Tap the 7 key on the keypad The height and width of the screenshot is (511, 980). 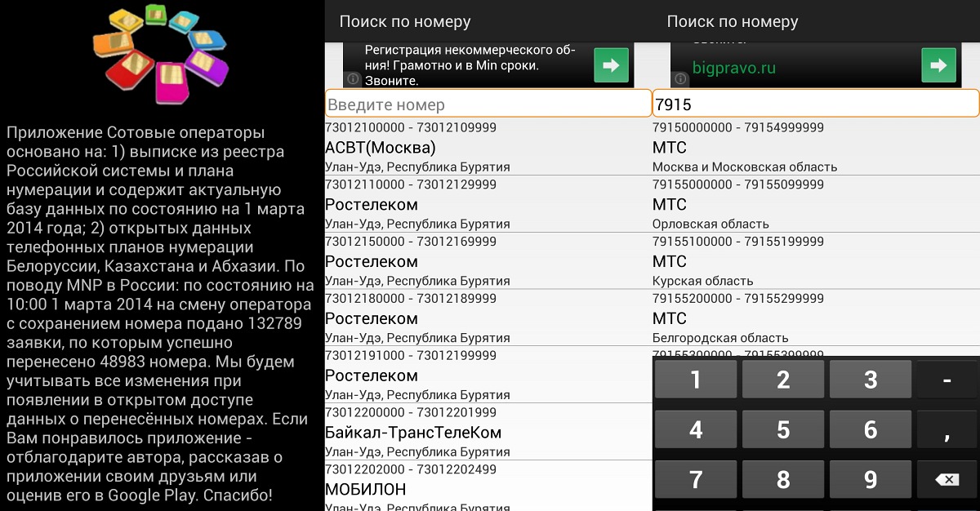click(696, 479)
